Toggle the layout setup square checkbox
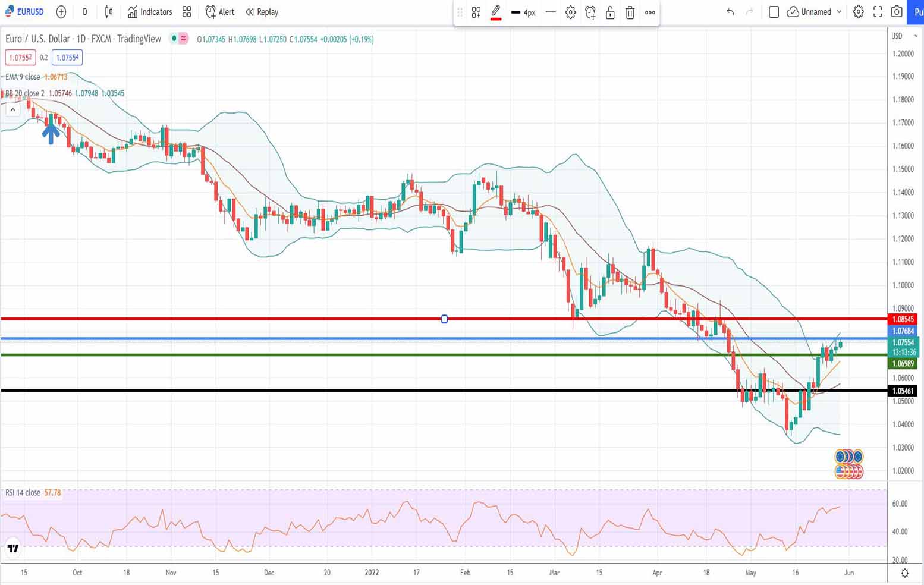 pos(774,12)
